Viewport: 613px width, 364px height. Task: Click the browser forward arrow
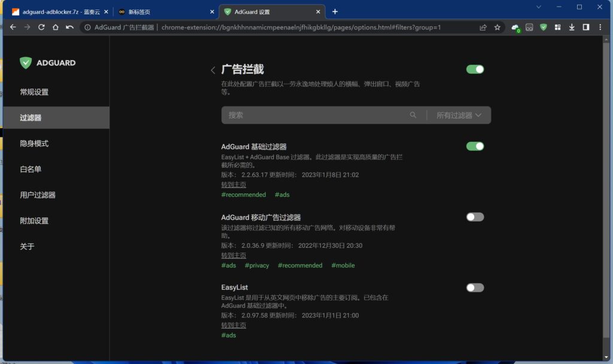click(x=27, y=28)
